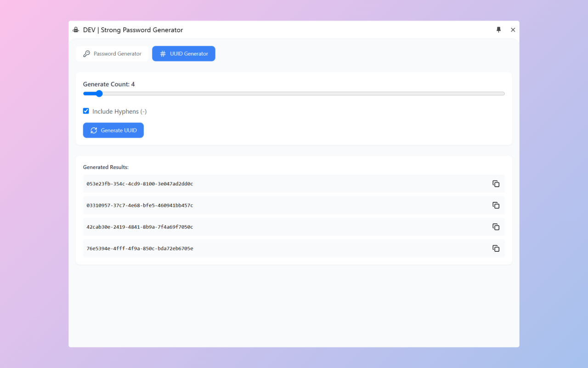Close the Strong Password Generator window

(513, 30)
